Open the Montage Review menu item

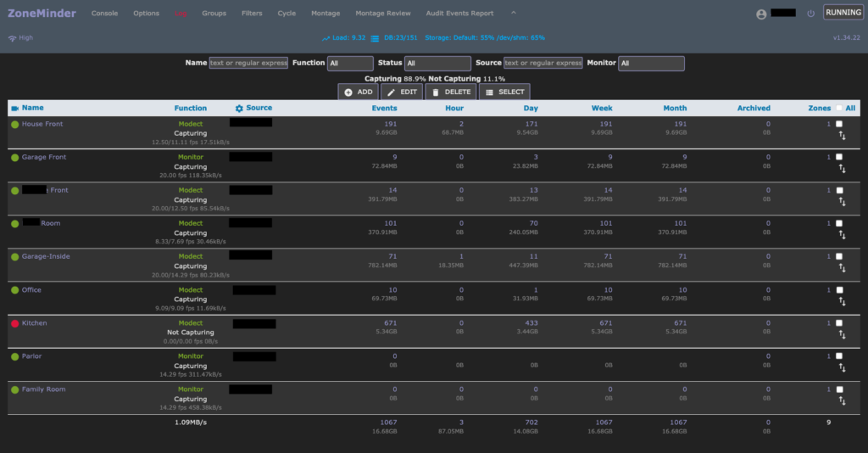click(383, 14)
